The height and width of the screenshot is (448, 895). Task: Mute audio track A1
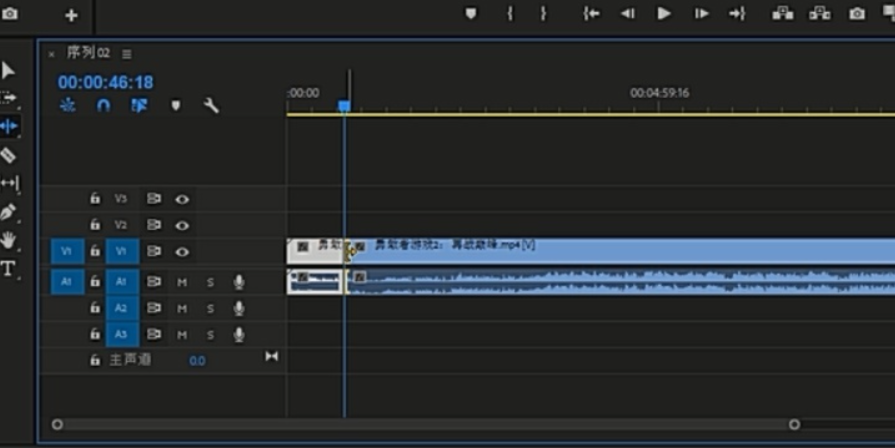[x=182, y=282]
